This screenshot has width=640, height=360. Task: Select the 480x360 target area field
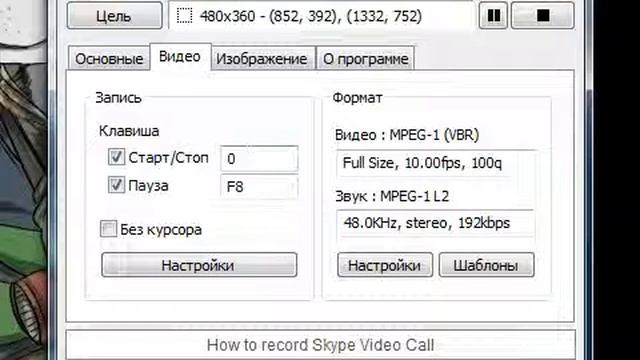coord(322,16)
